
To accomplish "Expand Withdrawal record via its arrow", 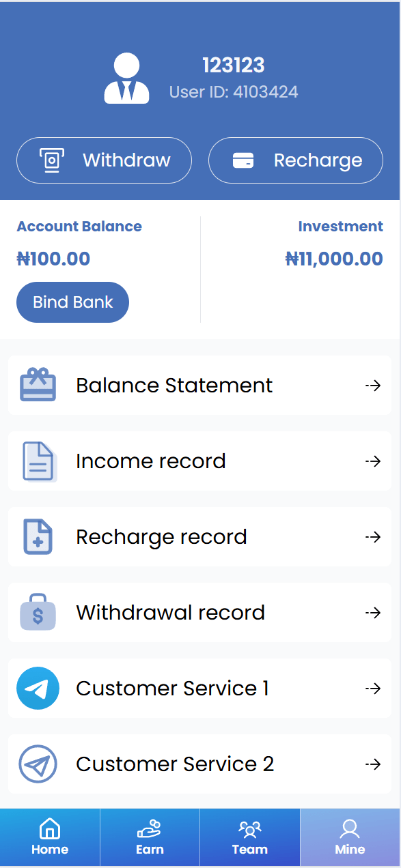I will (x=373, y=613).
